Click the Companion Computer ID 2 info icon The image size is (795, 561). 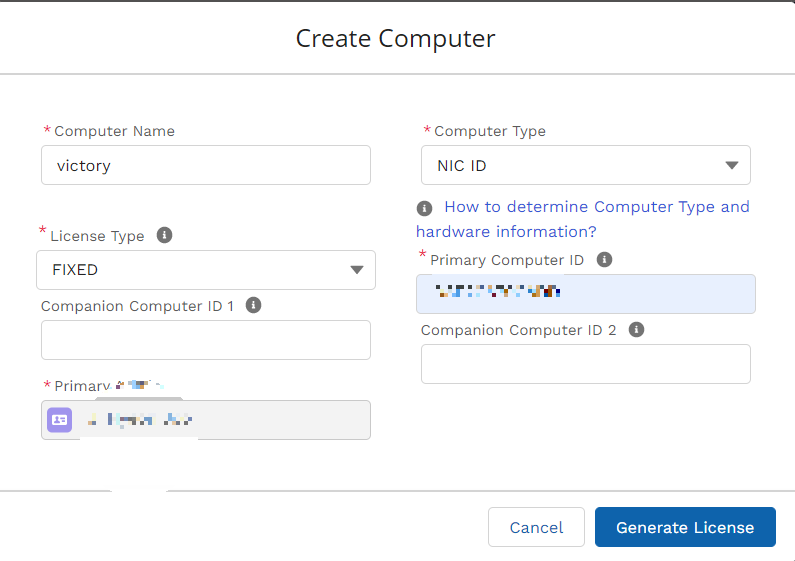point(636,330)
